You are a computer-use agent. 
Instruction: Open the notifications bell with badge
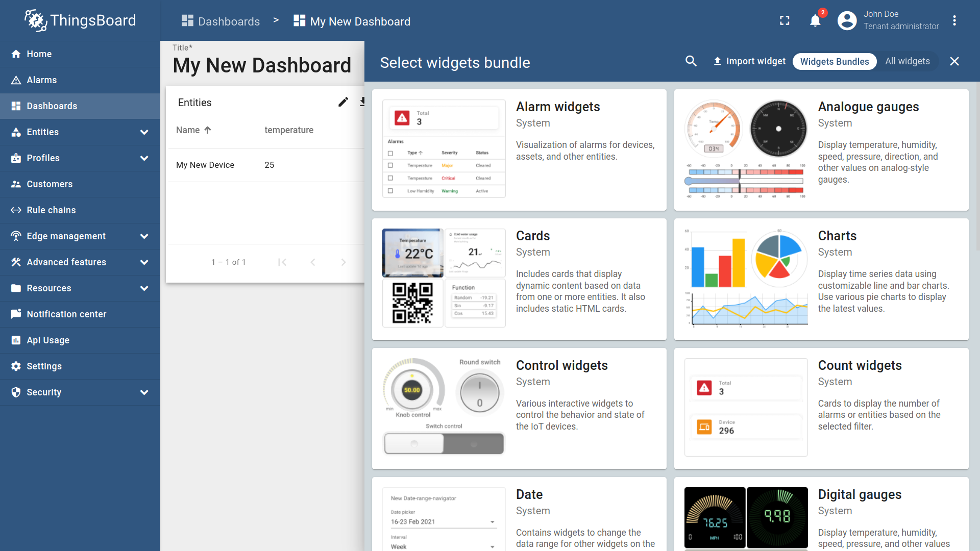click(815, 20)
